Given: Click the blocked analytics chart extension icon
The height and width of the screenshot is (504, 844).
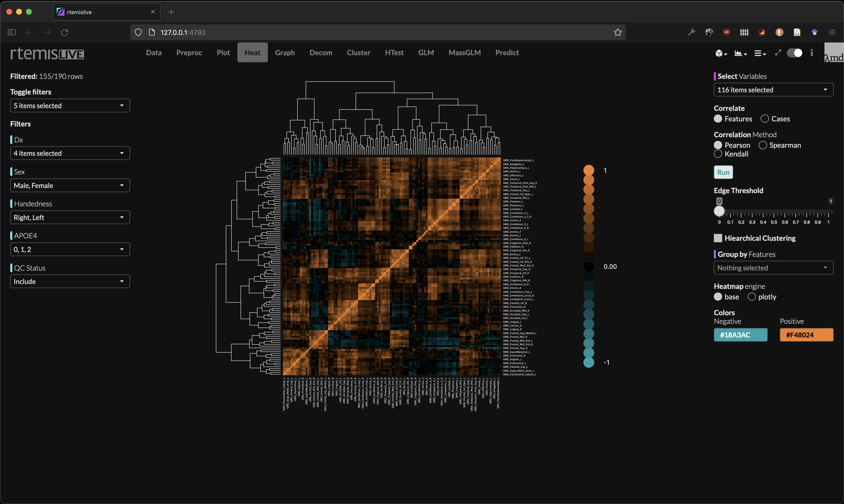Looking at the screenshot, I should [762, 32].
